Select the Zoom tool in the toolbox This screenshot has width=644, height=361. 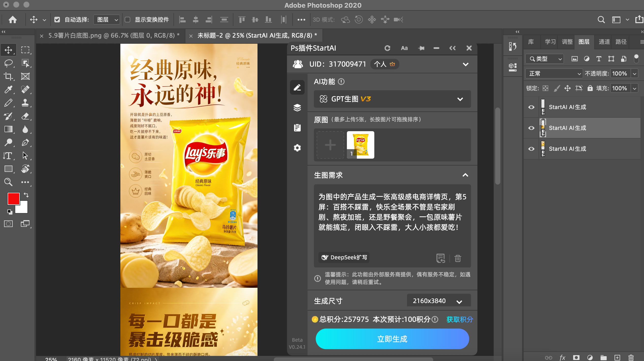8,182
